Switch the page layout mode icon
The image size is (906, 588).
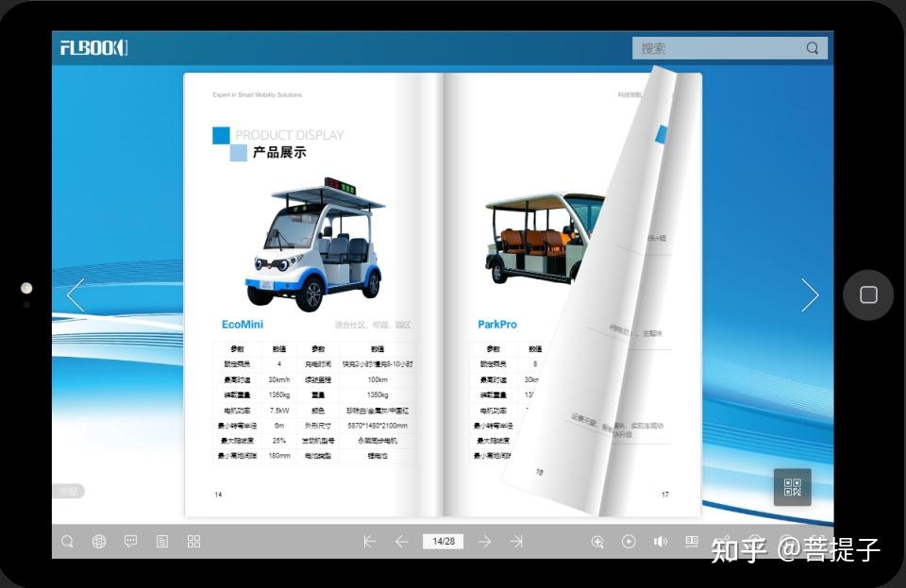coord(692,541)
